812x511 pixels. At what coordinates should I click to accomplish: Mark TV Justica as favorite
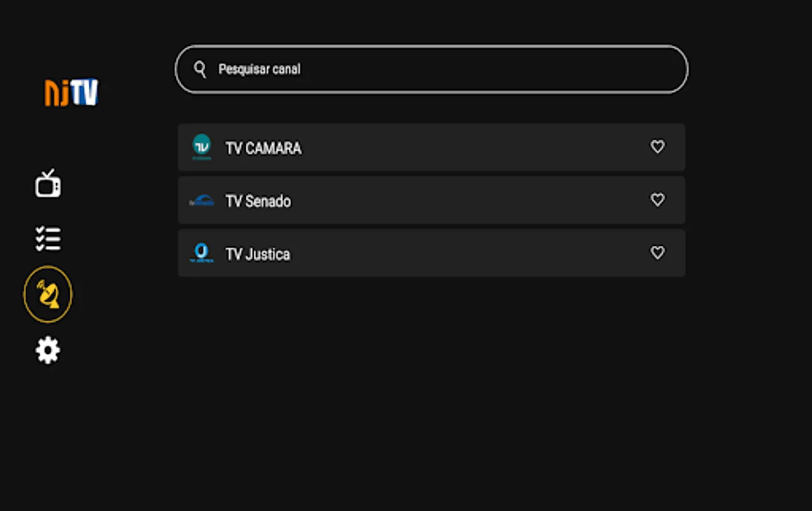coord(657,253)
